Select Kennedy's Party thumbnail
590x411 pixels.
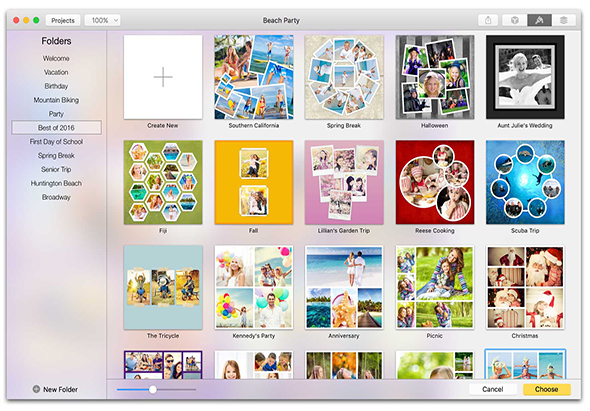(x=254, y=288)
